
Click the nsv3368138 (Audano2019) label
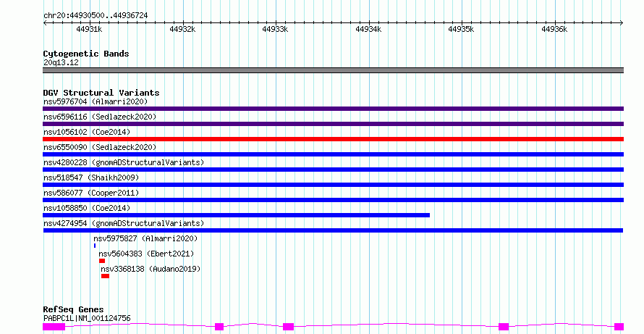pos(151,269)
